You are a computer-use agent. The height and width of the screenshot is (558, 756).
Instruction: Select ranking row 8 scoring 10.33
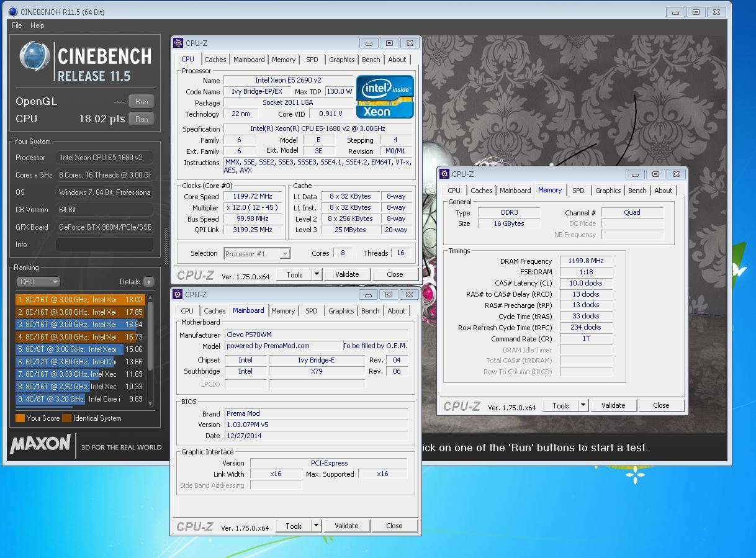pyautogui.click(x=80, y=386)
